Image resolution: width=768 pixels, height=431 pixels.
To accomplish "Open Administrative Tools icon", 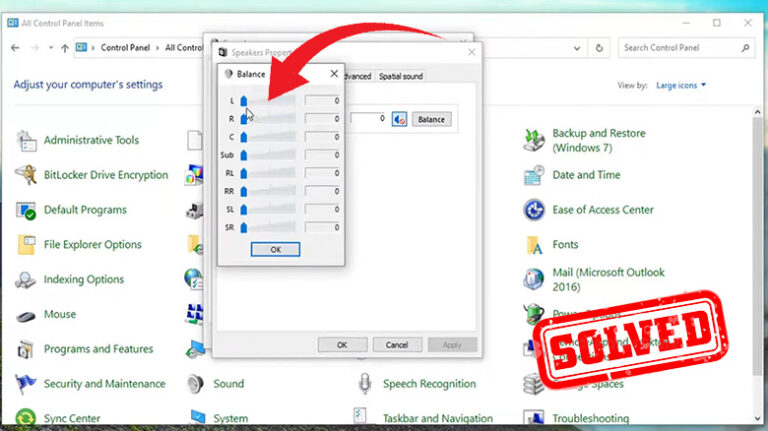I will (x=27, y=141).
